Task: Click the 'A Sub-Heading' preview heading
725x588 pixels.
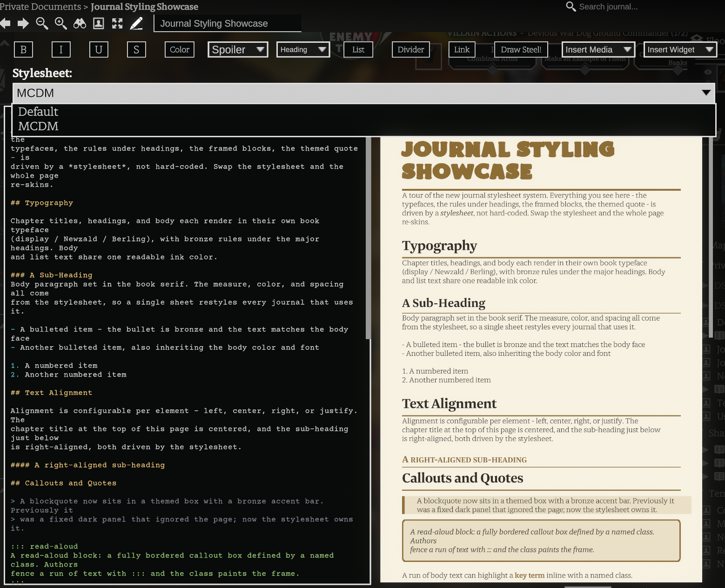Action: 443,303
